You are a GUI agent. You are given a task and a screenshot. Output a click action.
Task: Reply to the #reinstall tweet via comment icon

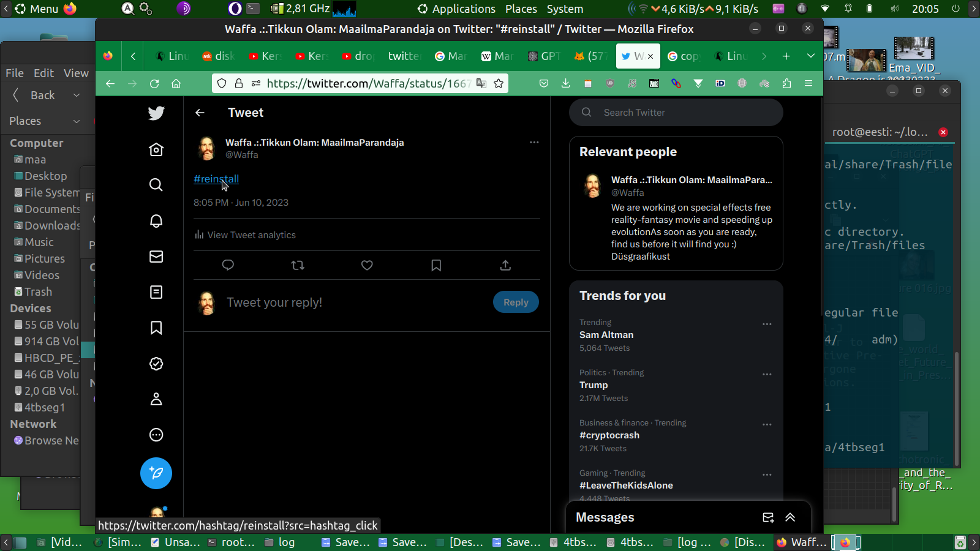tap(228, 265)
